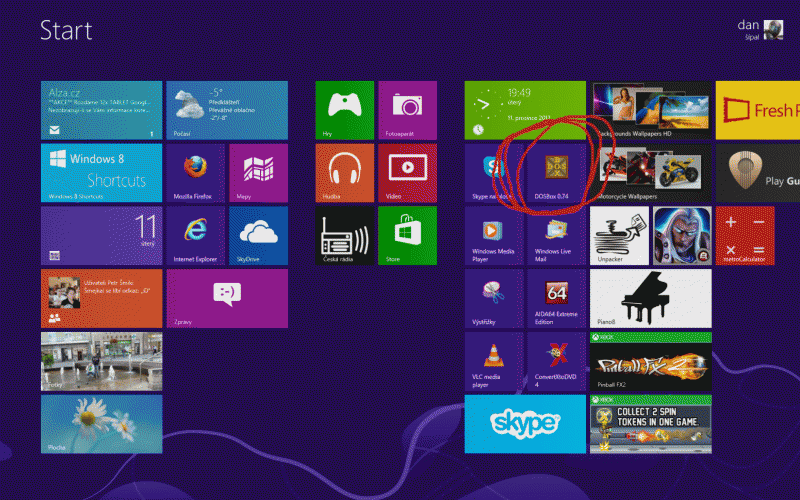Open the Zprávy messaging tile
This screenshot has height=500, width=800.
click(227, 298)
